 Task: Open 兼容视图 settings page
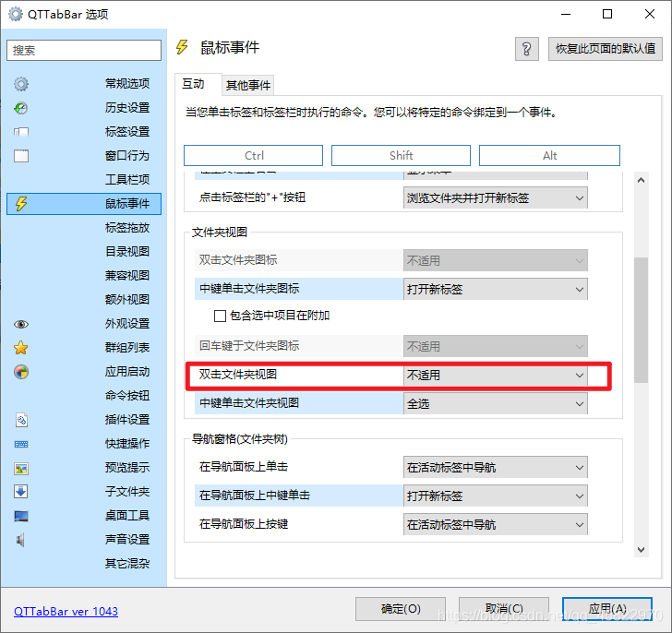click(x=127, y=275)
